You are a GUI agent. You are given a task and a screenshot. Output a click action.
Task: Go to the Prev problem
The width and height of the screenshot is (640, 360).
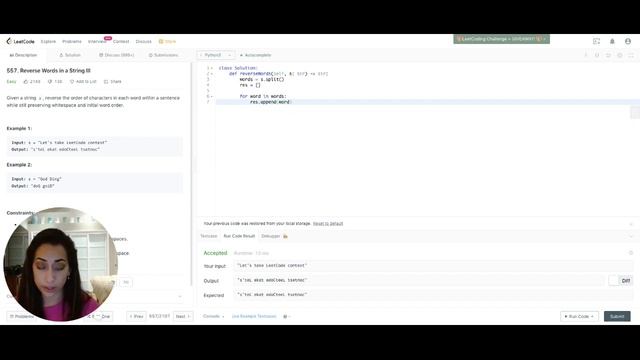(x=136, y=316)
